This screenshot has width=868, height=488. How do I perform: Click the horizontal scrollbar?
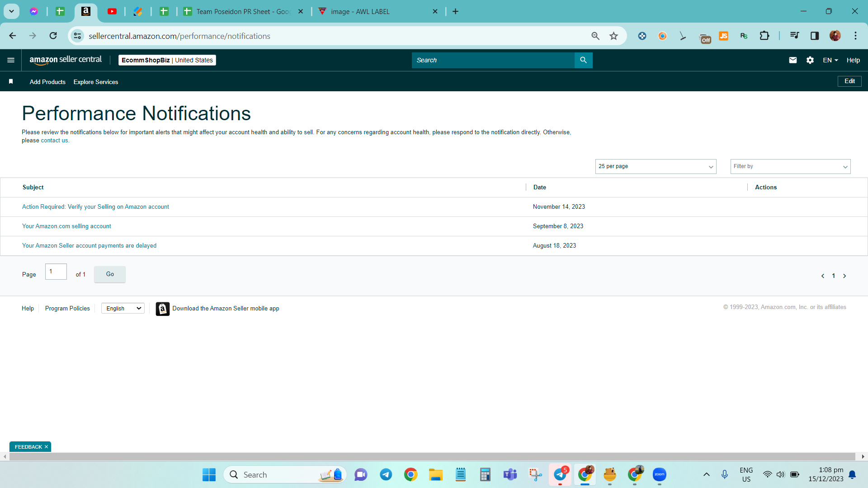(x=432, y=457)
